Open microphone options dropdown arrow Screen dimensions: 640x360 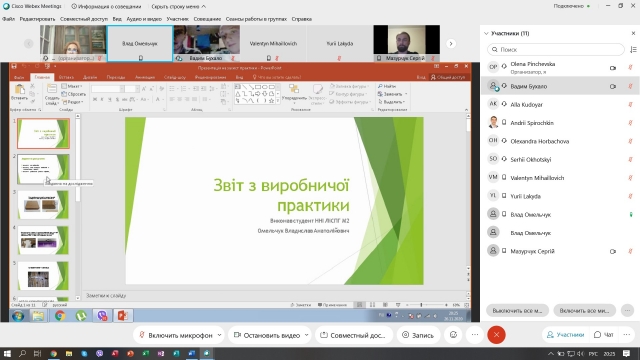[x=219, y=335]
